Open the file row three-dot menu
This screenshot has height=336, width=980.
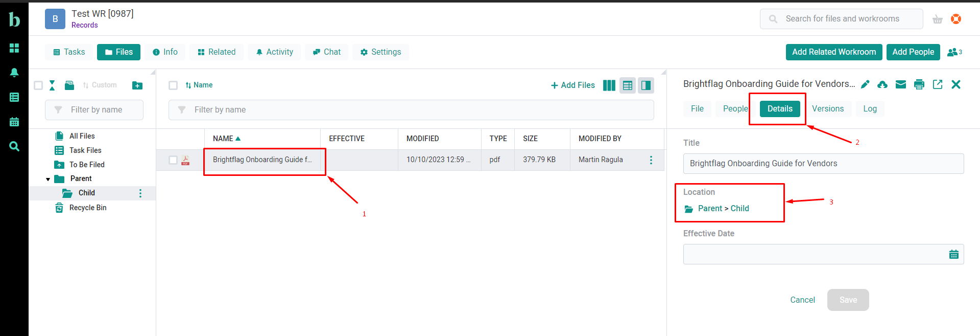click(651, 160)
